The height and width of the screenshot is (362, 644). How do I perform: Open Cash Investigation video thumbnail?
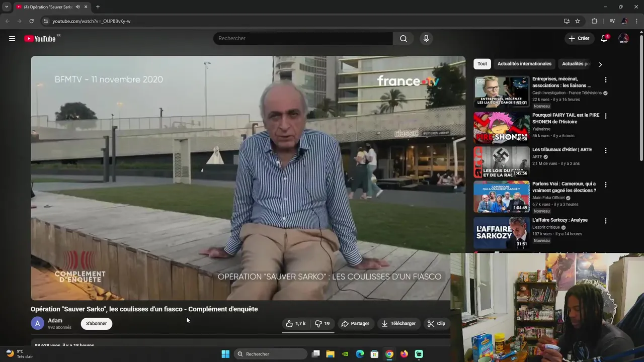(502, 92)
